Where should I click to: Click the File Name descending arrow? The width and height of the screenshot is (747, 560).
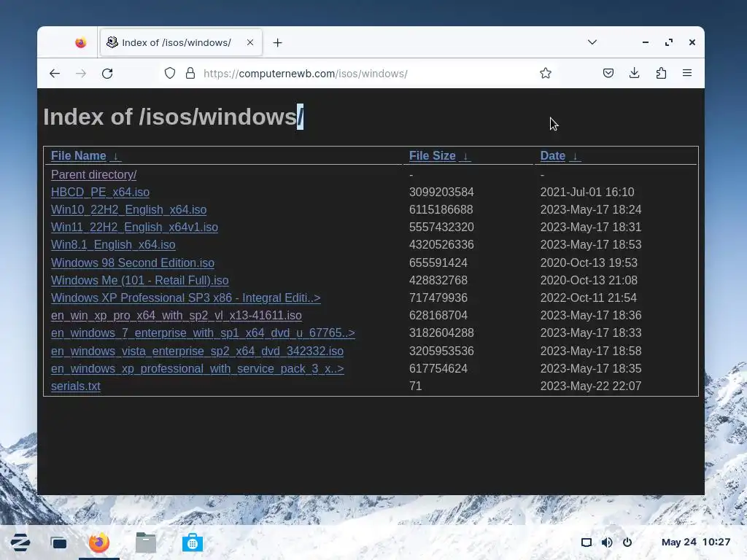click(x=115, y=156)
